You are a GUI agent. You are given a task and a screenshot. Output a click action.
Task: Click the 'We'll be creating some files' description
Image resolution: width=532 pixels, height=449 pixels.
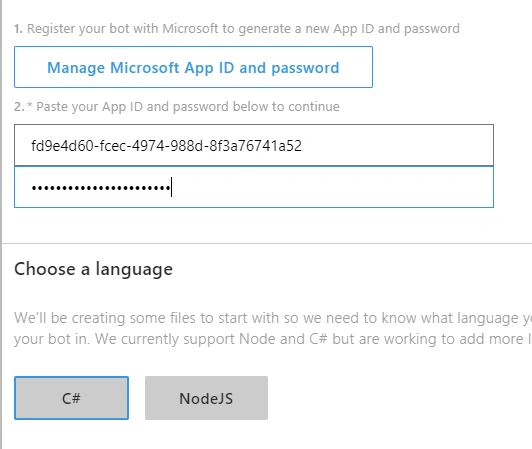pos(271,318)
